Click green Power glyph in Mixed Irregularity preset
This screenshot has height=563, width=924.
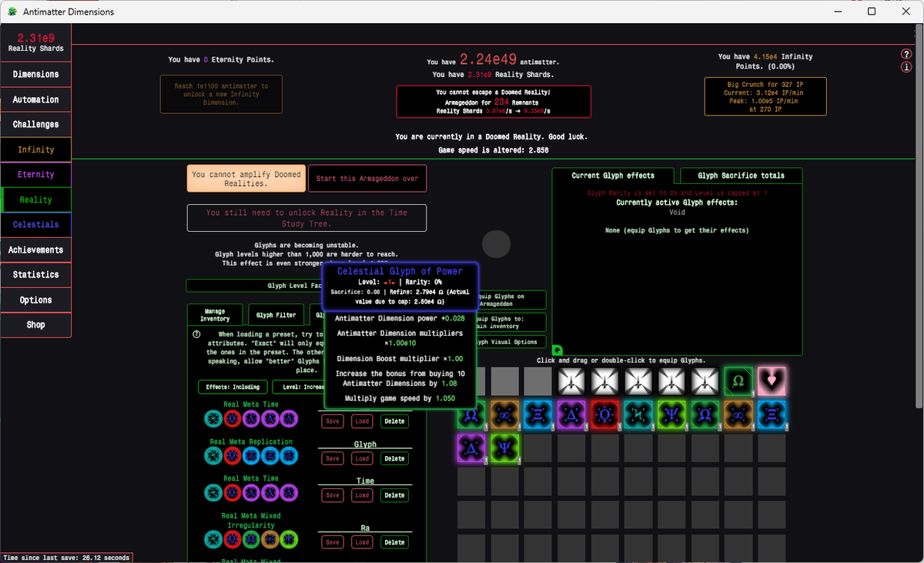click(x=251, y=539)
